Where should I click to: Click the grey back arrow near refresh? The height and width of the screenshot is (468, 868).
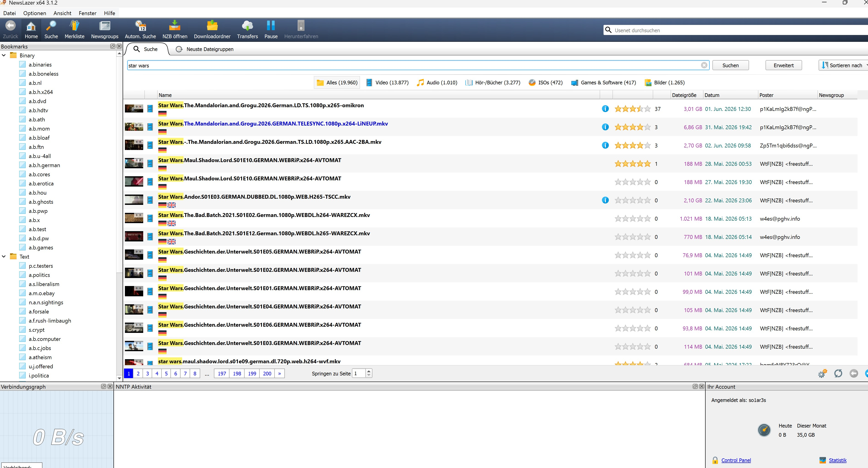854,373
